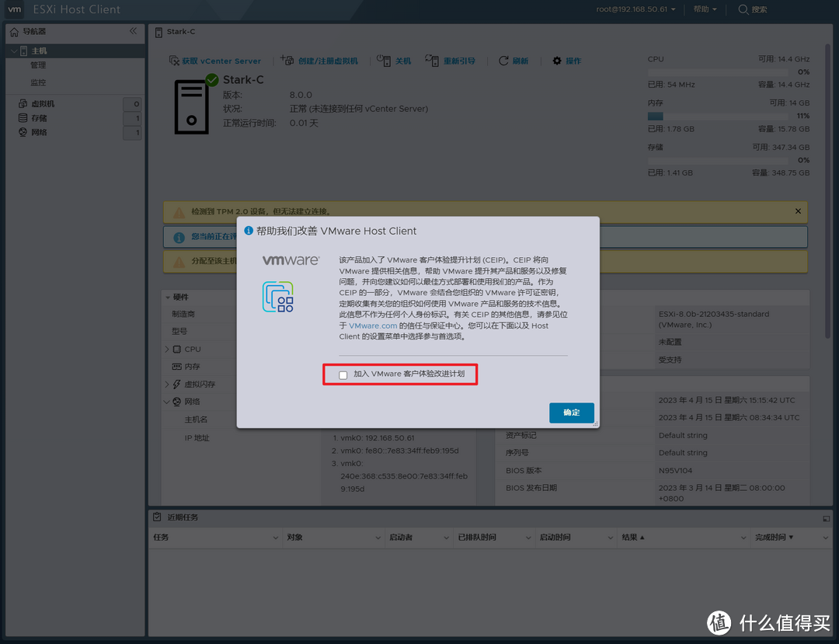
Task: Open the VMware.com link in dialog
Action: pos(373,325)
